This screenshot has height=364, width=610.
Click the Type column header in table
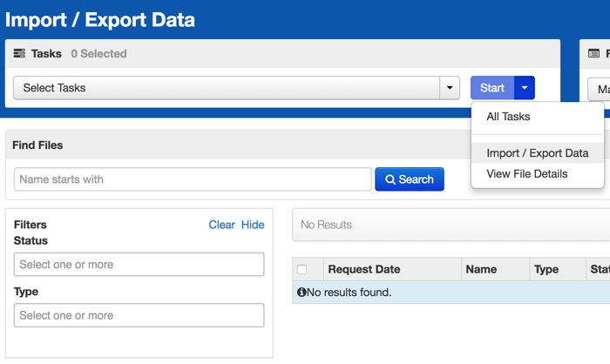click(546, 270)
